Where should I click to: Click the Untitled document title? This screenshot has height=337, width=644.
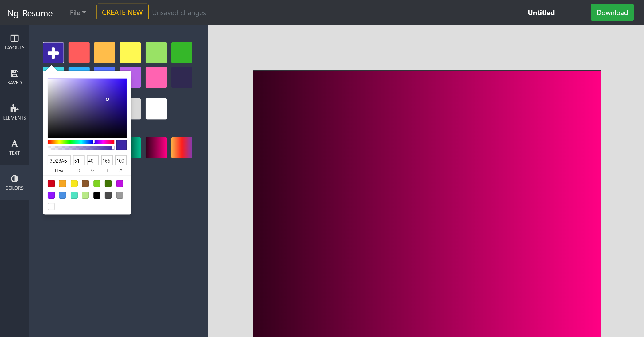[541, 12]
